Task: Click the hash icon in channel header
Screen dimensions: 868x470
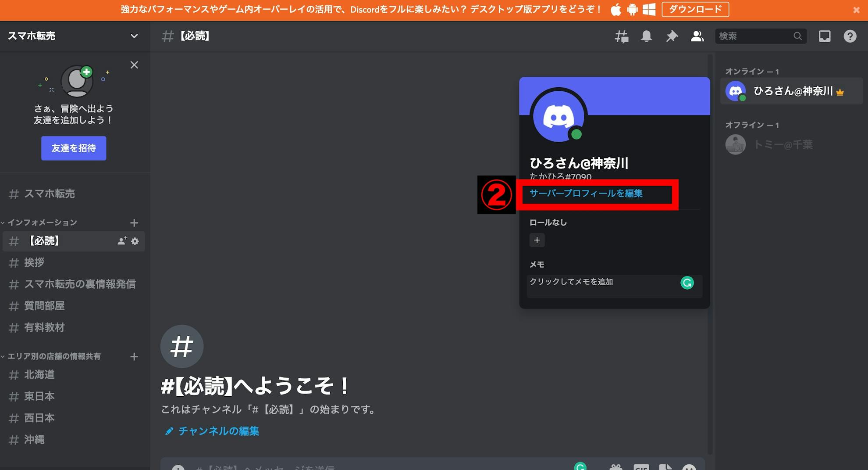Action: 167,36
